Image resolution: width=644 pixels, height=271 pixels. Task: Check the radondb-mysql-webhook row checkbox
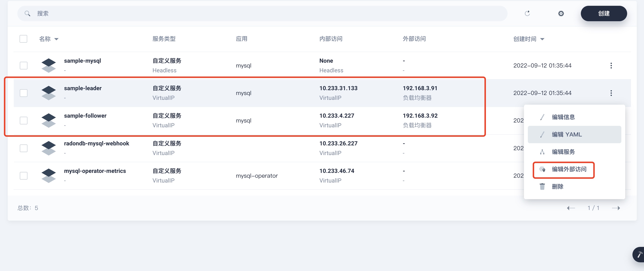[24, 148]
